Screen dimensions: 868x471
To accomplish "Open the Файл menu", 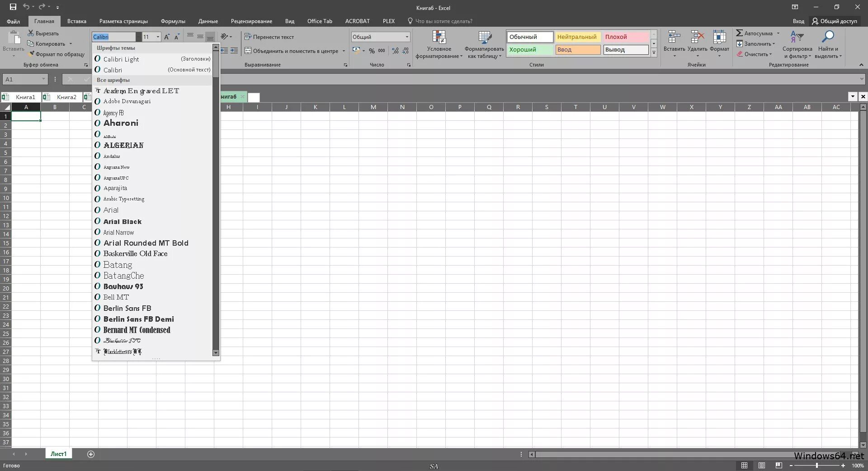I will pyautogui.click(x=14, y=21).
